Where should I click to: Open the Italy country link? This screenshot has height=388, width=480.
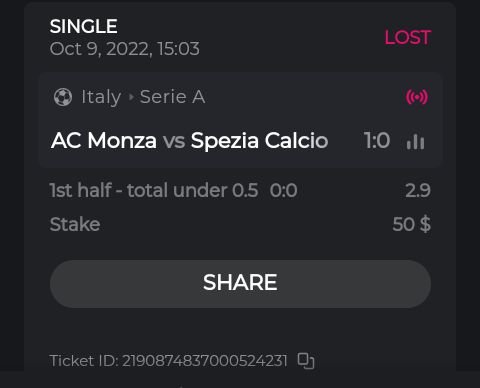[x=101, y=97]
